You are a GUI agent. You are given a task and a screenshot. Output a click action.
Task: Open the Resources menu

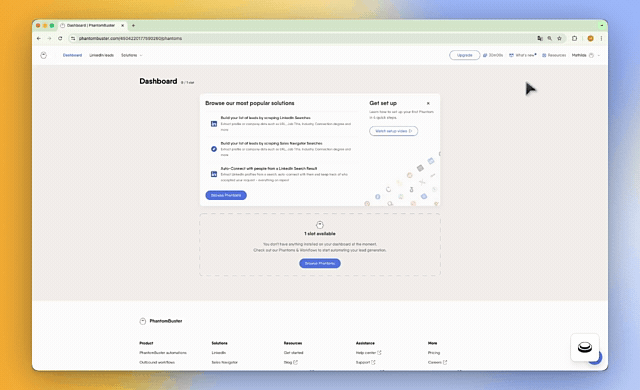coord(554,55)
